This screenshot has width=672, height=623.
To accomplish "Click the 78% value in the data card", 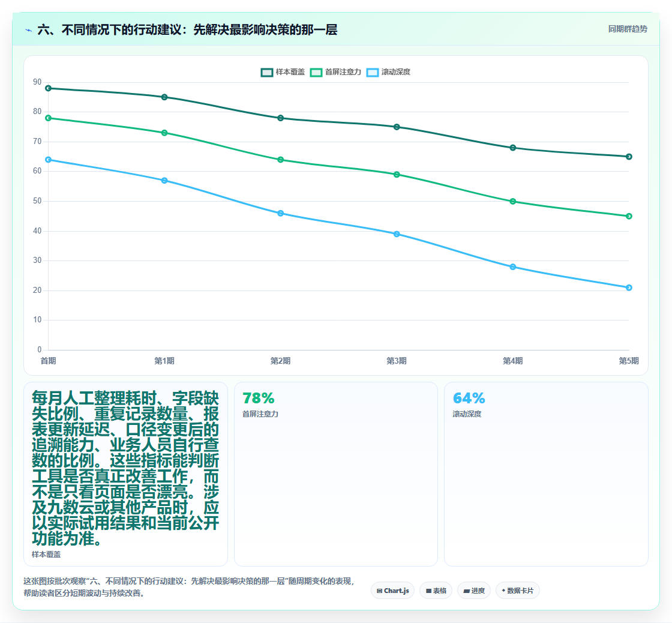I will click(259, 399).
